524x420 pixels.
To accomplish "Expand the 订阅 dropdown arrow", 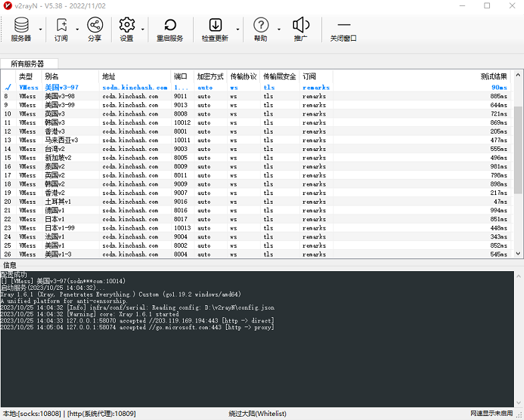I will click(78, 29).
